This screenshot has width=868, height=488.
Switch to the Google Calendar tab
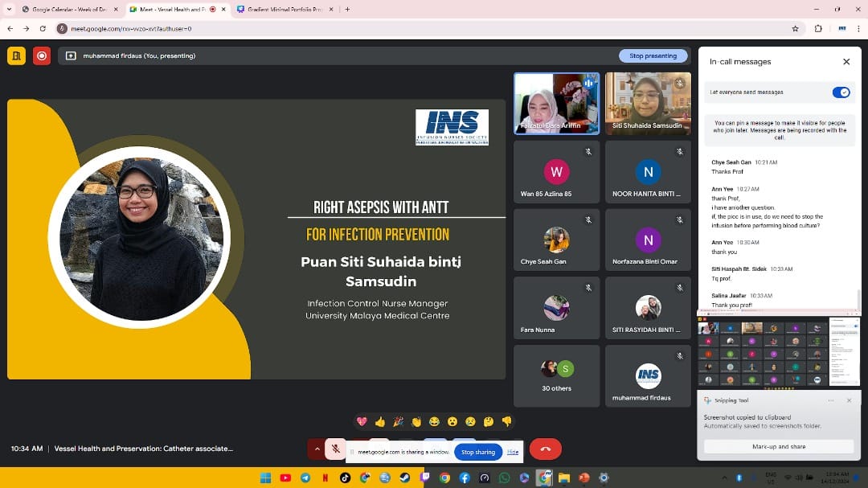coord(68,10)
